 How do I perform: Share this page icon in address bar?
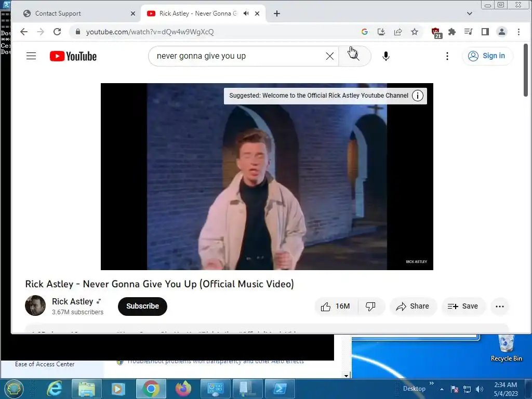398,32
